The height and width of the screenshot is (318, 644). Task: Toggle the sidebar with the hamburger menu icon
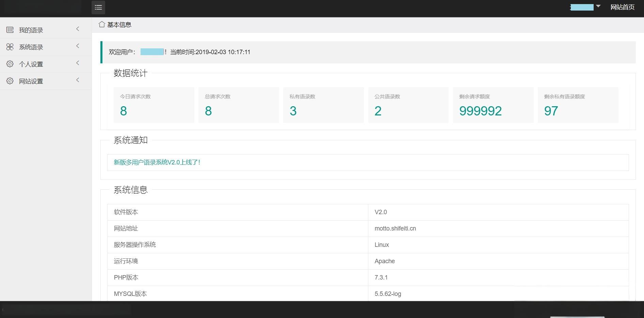click(x=98, y=7)
